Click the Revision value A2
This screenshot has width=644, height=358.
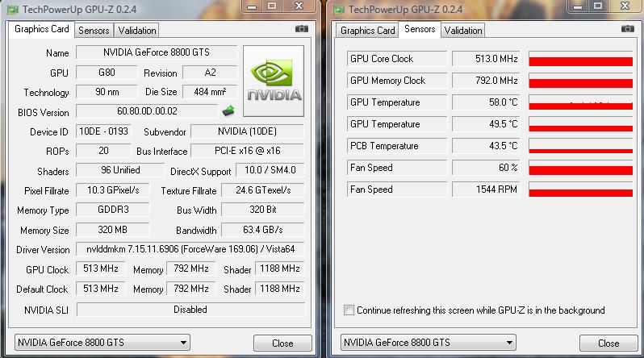tap(210, 73)
